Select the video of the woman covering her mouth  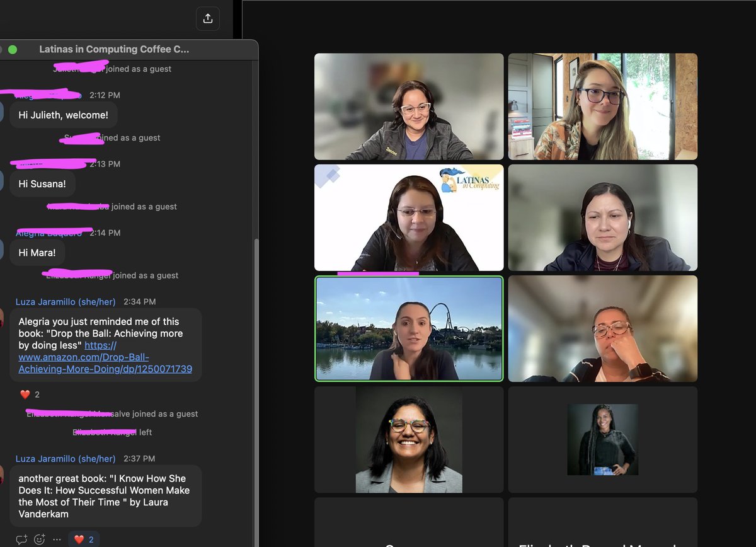tap(603, 328)
